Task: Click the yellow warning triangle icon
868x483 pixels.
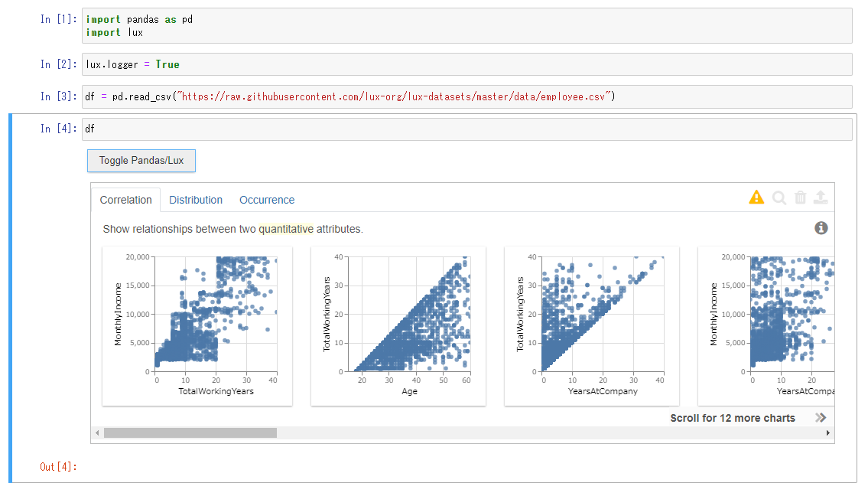Action: pos(756,197)
